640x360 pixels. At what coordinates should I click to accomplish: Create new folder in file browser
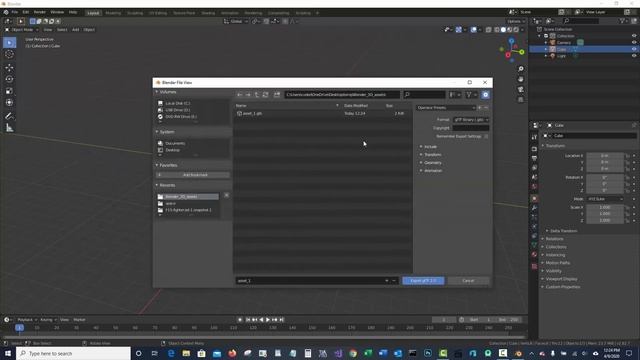277,95
